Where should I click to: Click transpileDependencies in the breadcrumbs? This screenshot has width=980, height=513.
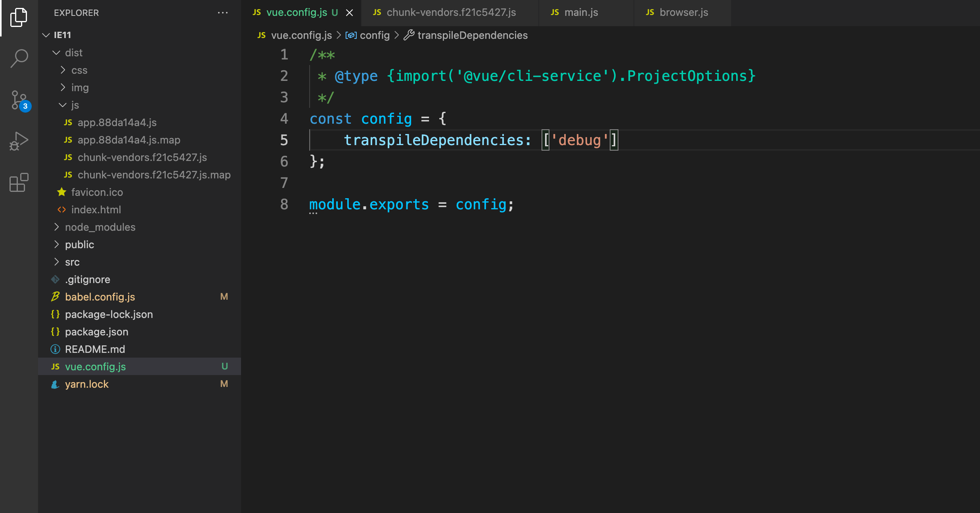[473, 35]
